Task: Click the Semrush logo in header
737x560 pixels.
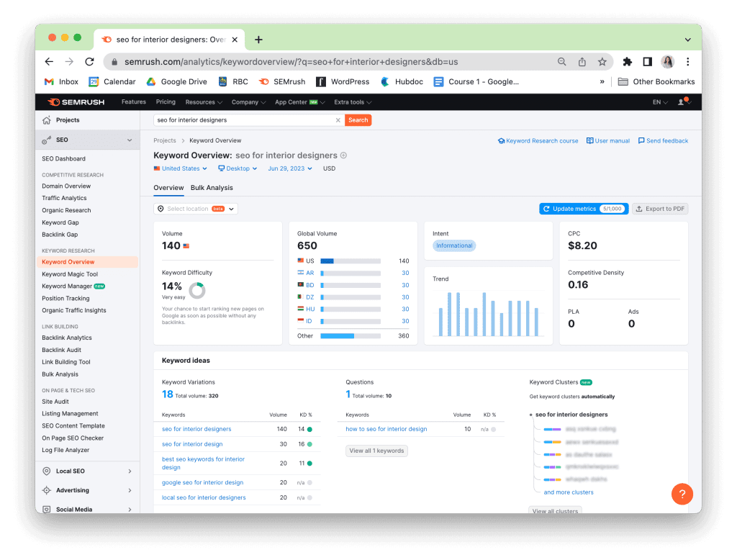Action: (76, 102)
